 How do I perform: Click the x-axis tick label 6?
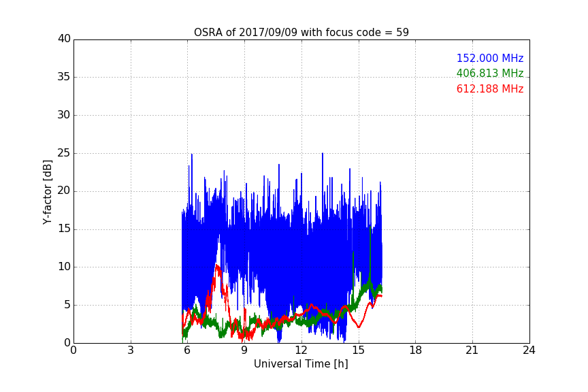click(187, 350)
